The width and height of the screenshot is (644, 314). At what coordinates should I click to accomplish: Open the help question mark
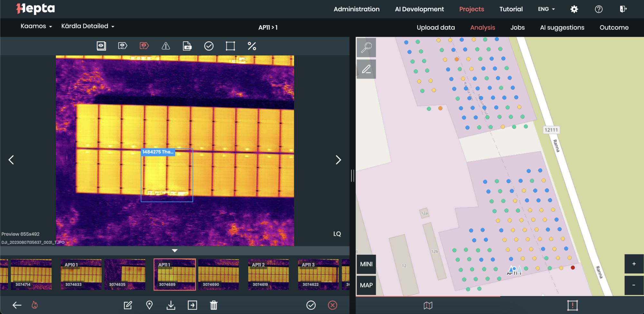point(599,9)
